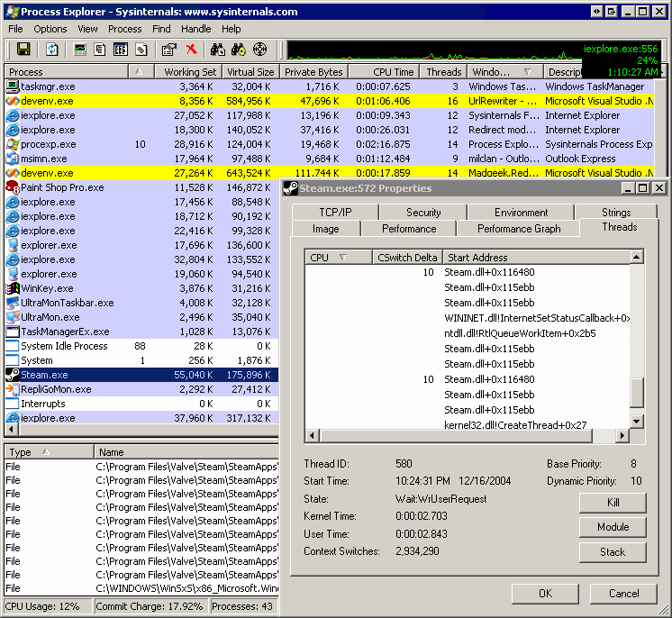
Task: Sort handles by the Type column header
Action: tap(49, 452)
